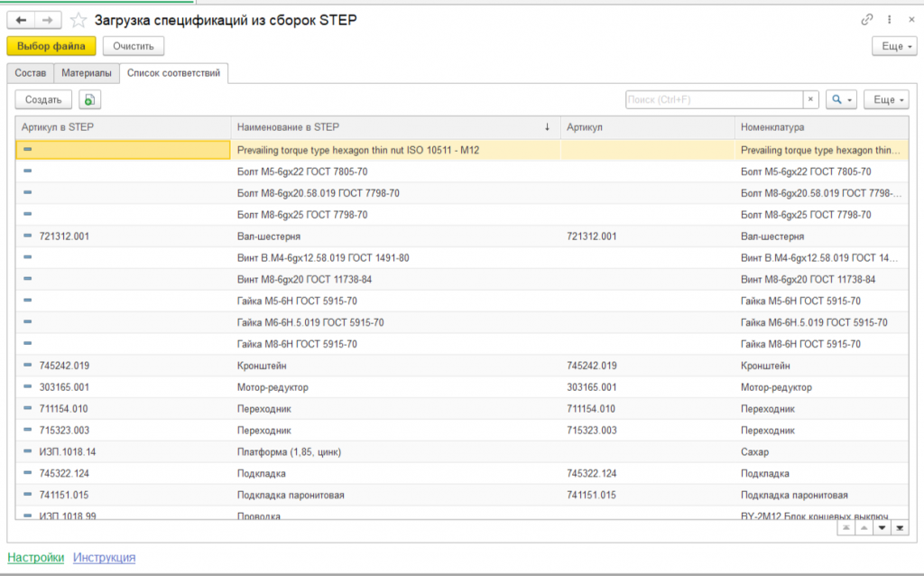Open the magnifier search options dropdown
924x576 pixels.
(842, 99)
